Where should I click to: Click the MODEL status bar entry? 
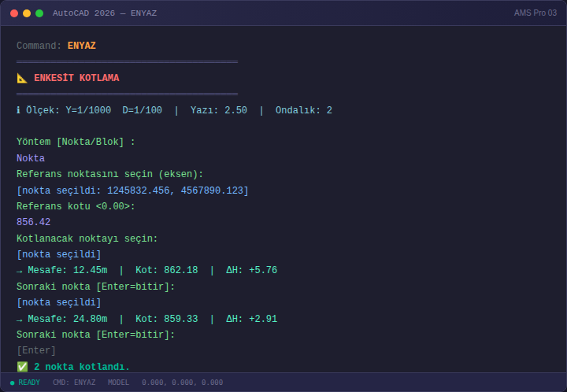[118, 383]
